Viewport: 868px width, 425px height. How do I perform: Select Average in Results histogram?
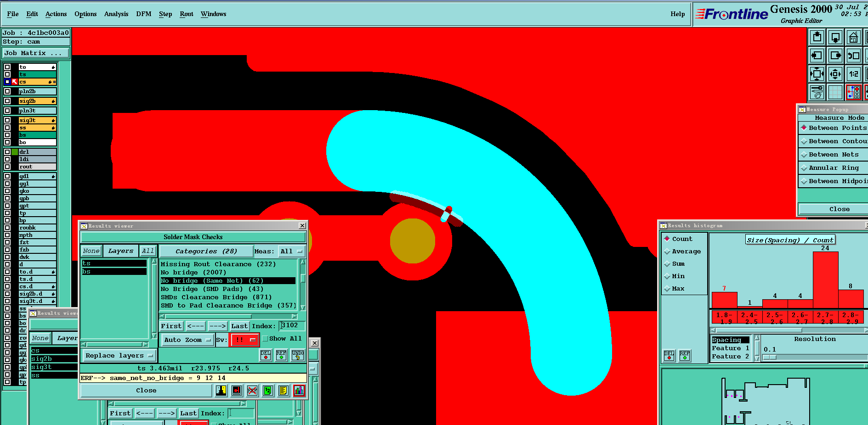683,252
